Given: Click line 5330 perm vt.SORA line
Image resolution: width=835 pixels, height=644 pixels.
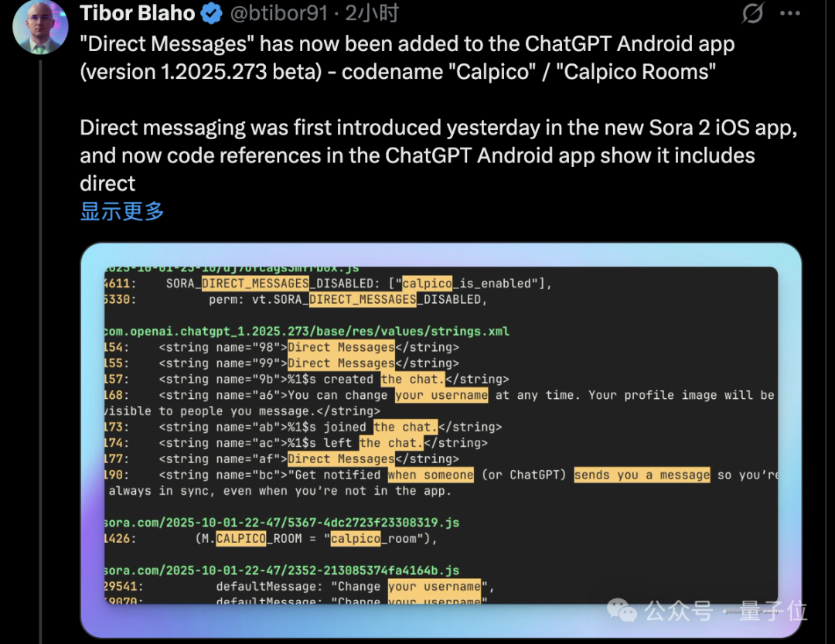Looking at the screenshot, I should pos(295,299).
